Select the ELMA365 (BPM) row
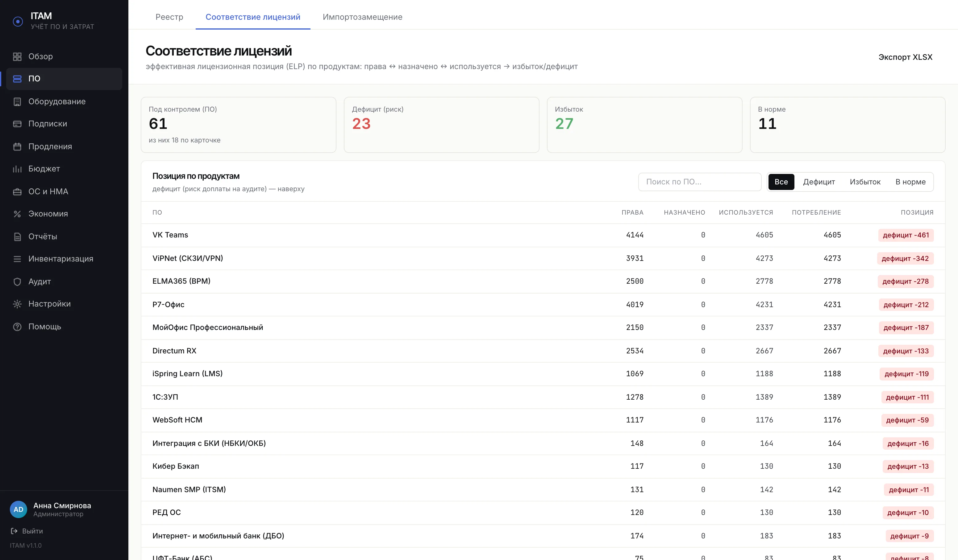 (x=543, y=282)
